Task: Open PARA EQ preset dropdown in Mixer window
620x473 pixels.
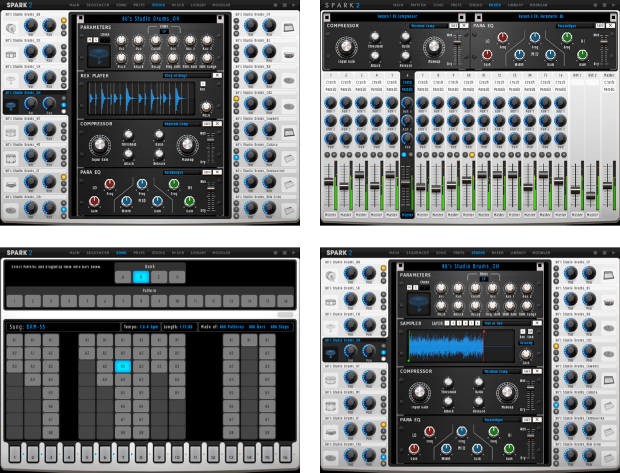Action: click(x=575, y=26)
